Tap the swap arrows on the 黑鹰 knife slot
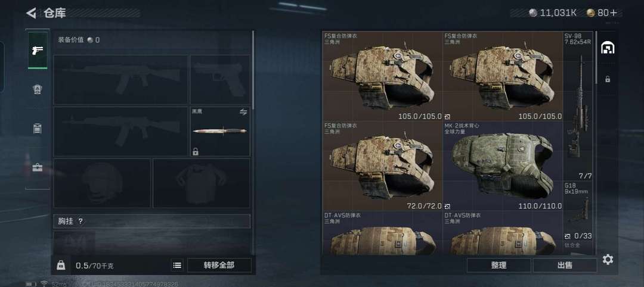This screenshot has height=287, width=644. tap(243, 112)
